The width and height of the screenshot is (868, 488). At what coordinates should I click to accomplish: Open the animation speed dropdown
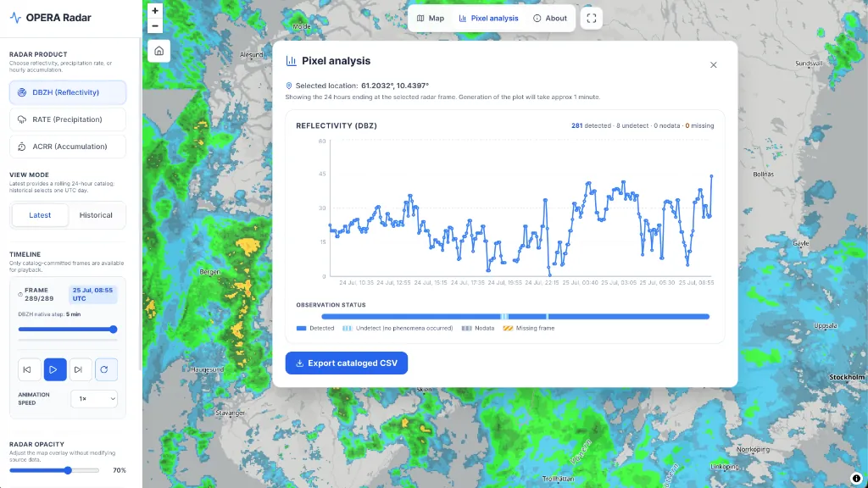pyautogui.click(x=94, y=399)
